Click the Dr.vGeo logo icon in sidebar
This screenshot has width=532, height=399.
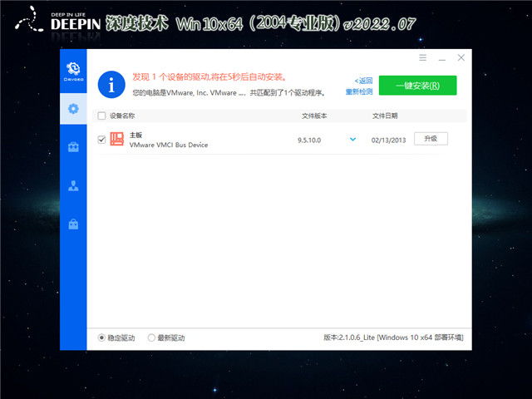pyautogui.click(x=73, y=71)
